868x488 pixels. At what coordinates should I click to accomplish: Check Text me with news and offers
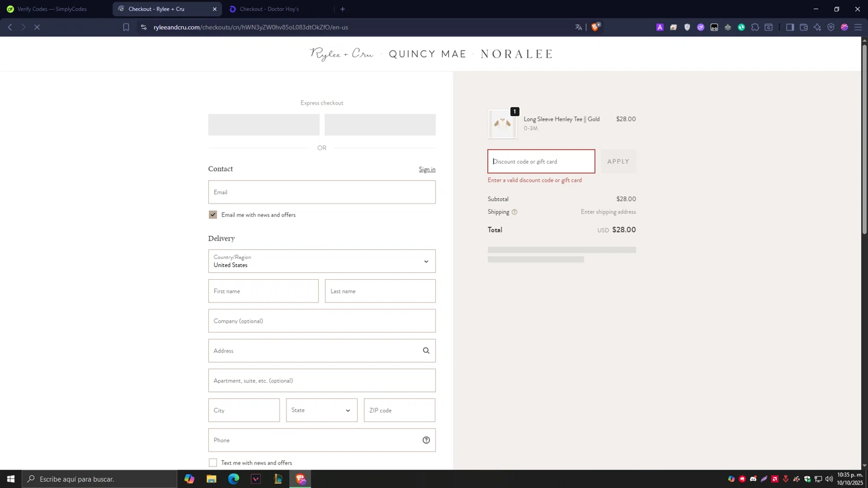tap(213, 463)
